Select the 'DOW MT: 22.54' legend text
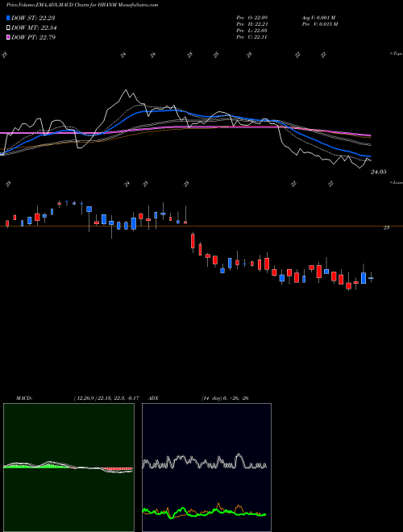The width and height of the screenshot is (403, 532). coord(34,27)
